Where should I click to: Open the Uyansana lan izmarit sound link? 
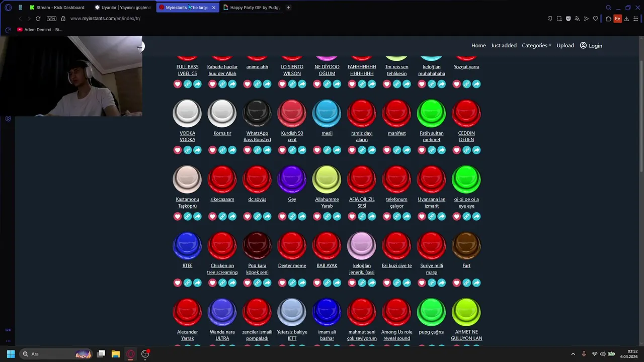click(432, 203)
